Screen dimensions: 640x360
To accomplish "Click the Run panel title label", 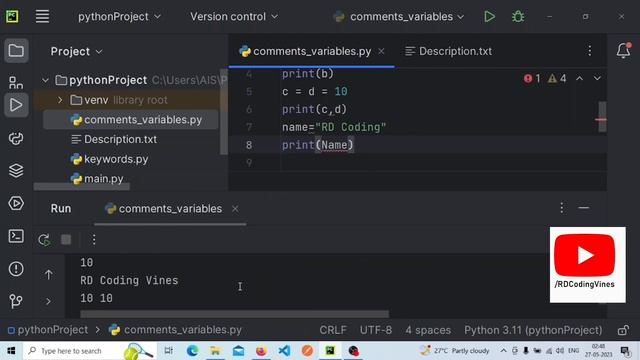I will [x=61, y=209].
